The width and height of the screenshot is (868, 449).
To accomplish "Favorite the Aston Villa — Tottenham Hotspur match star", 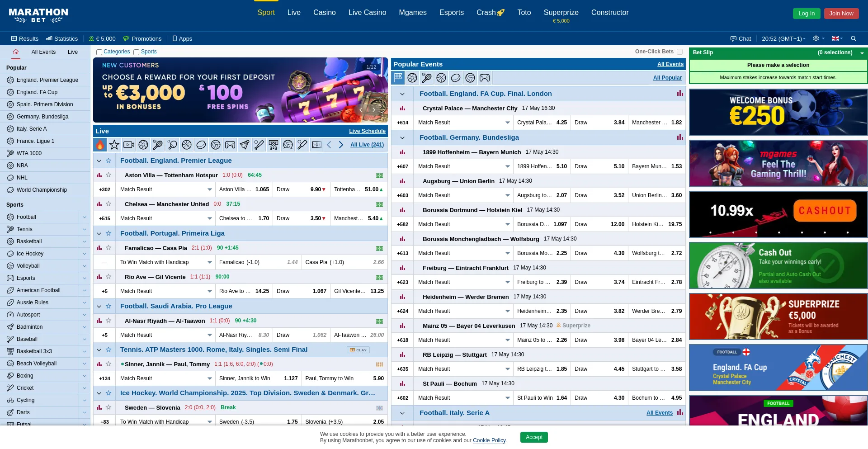I will 108,175.
